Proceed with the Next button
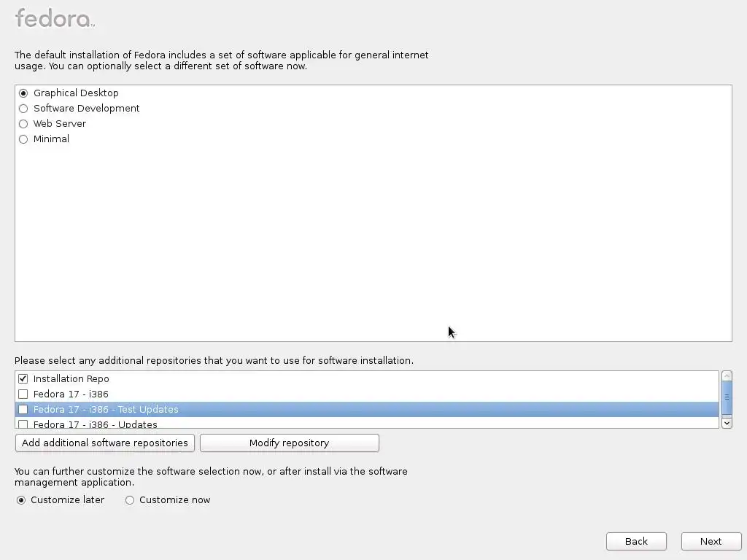747x560 pixels. (711, 542)
